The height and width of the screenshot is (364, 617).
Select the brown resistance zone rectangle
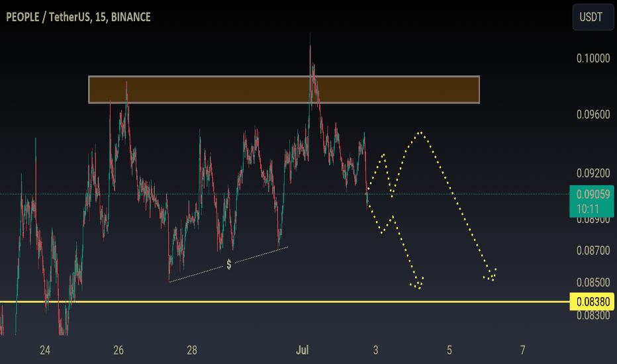(x=284, y=90)
